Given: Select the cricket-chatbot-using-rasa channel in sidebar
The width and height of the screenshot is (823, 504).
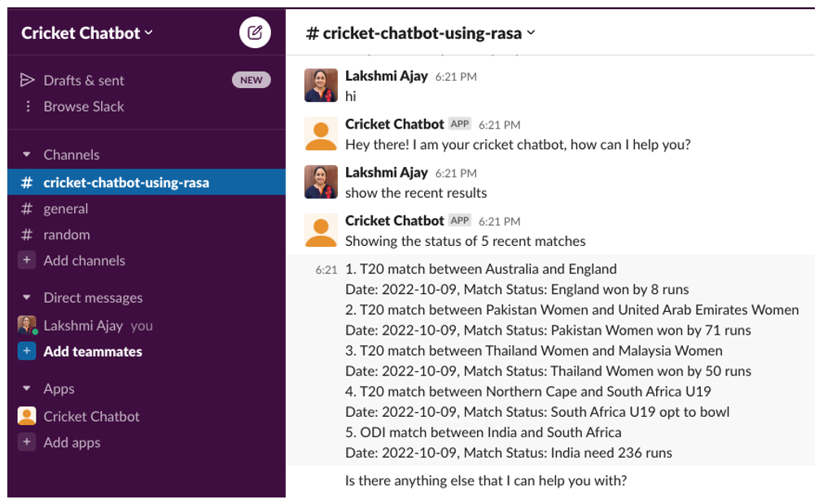Looking at the screenshot, I should coord(126,182).
